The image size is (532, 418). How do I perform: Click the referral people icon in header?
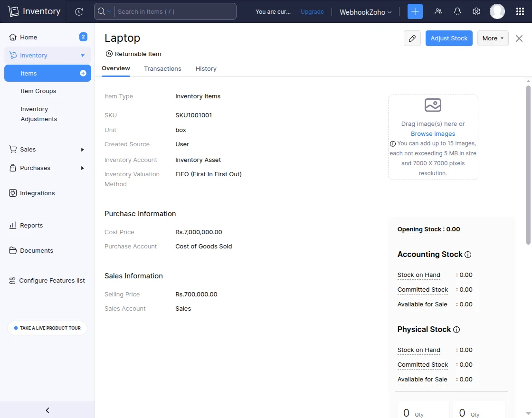click(438, 11)
